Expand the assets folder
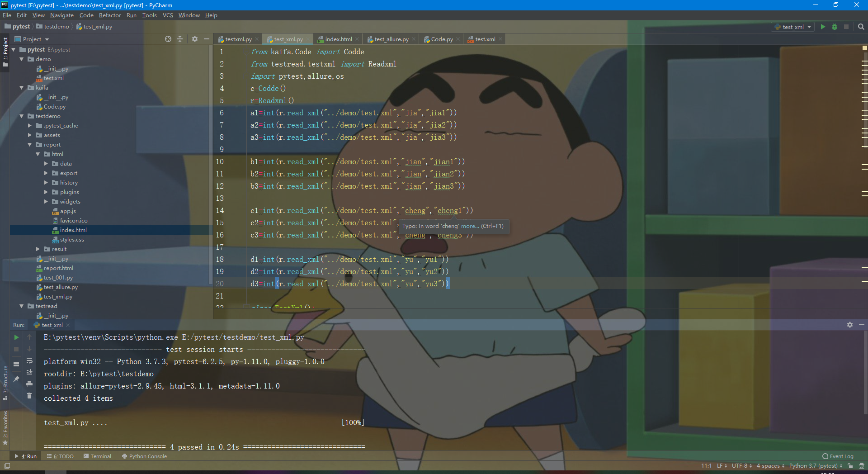The width and height of the screenshot is (868, 474). click(29, 135)
